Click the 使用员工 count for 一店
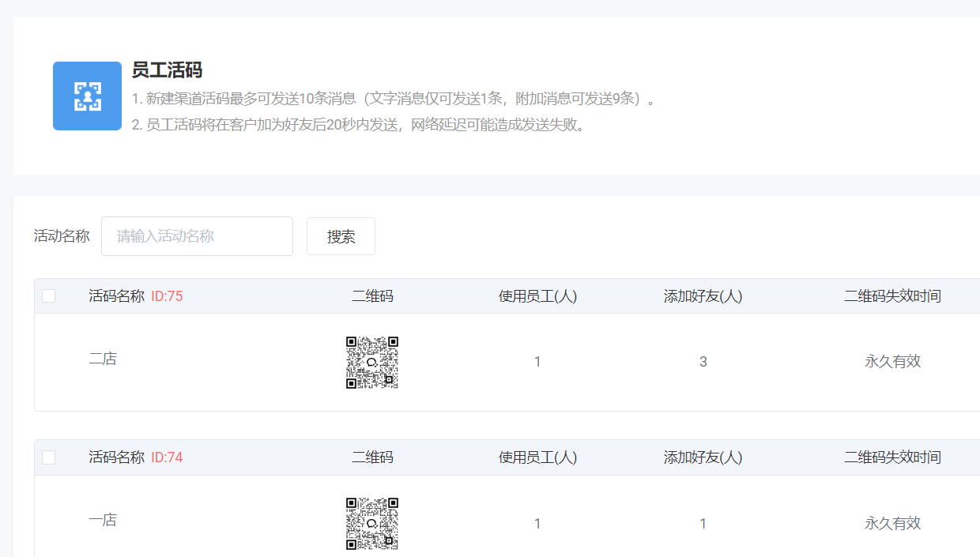The image size is (980, 557). coord(537,523)
